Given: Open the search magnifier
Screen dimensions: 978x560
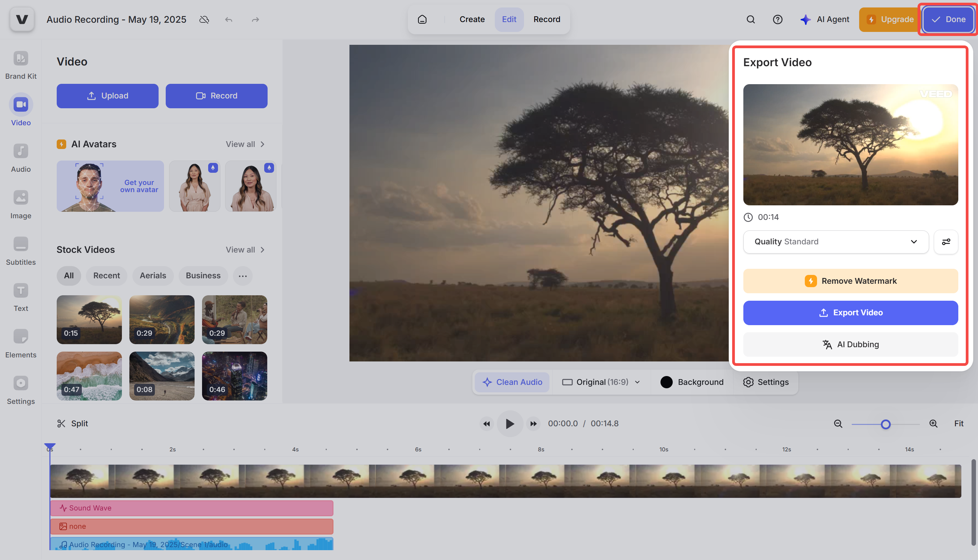Looking at the screenshot, I should pyautogui.click(x=750, y=19).
